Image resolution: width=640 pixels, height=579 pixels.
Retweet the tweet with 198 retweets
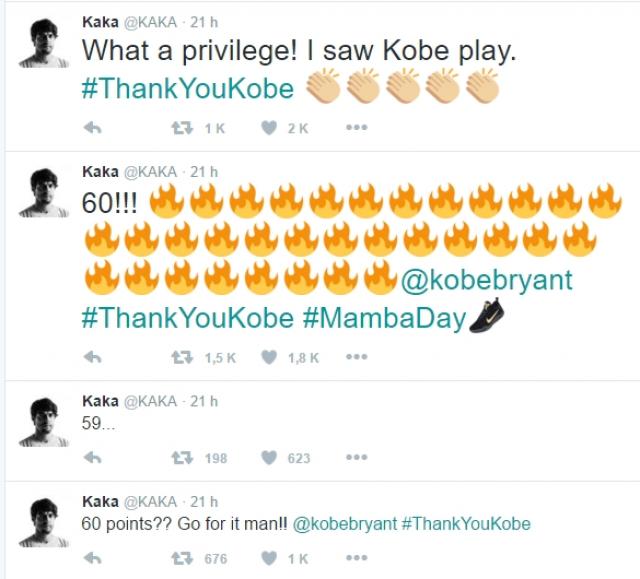coord(183,458)
